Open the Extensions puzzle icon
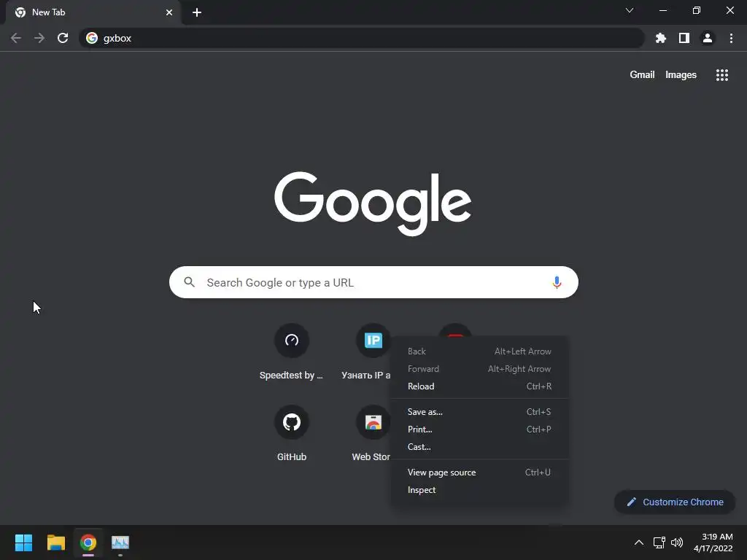 click(x=661, y=38)
